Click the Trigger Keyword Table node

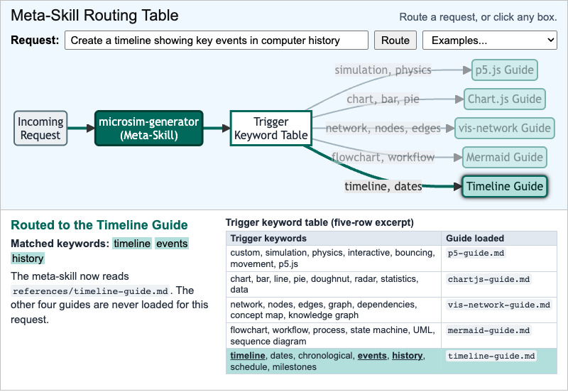271,129
